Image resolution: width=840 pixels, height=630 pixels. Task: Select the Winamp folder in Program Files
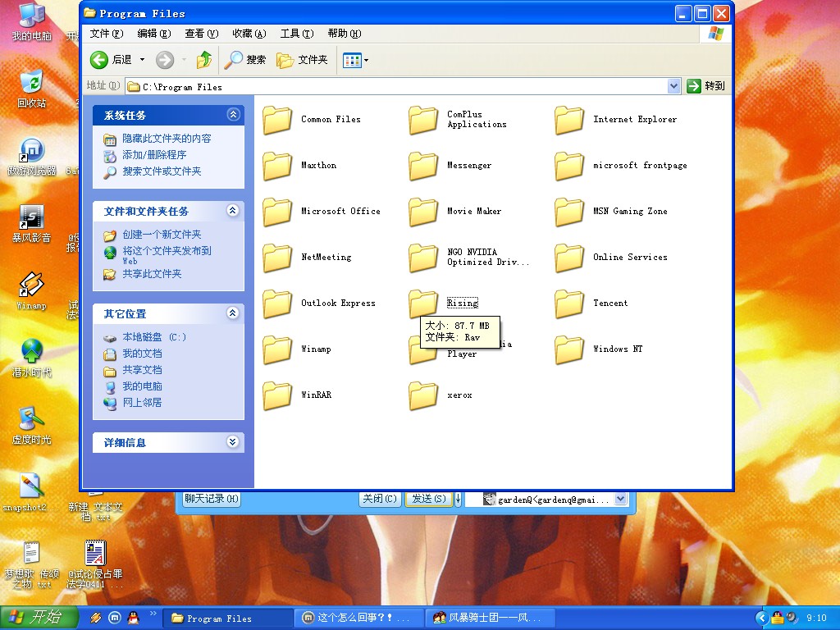(x=277, y=349)
